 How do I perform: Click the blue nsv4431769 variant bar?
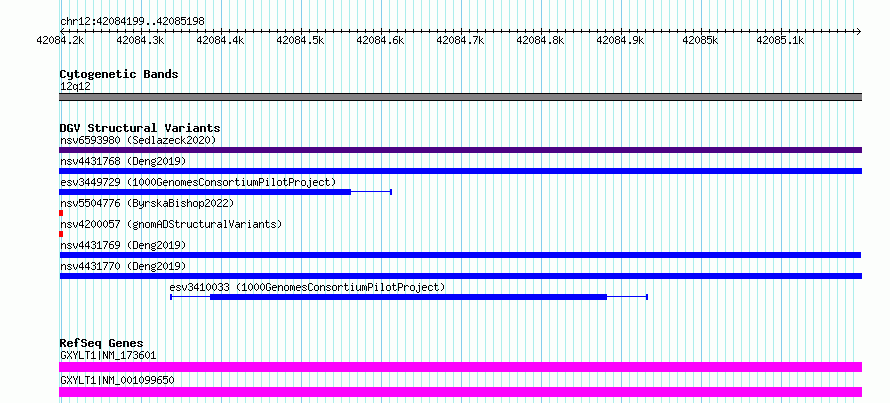click(x=460, y=255)
